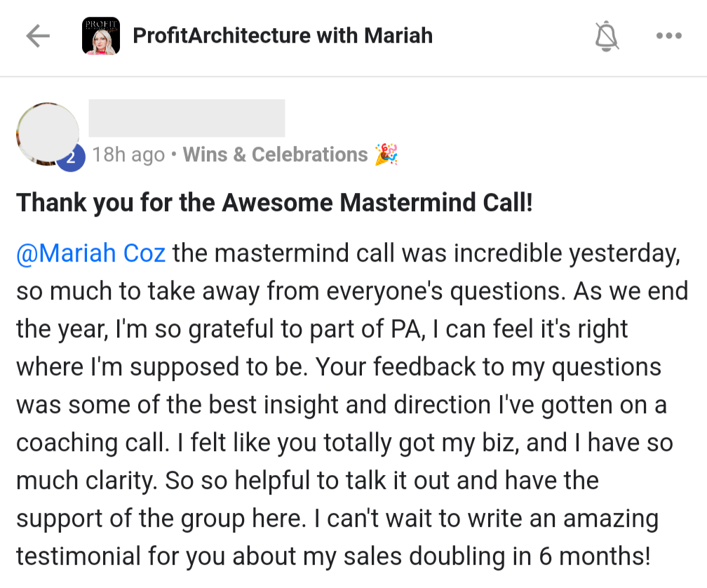Click 'sales doubling in 6 months!' text
Viewport: 707px width, 588px height.
(497, 556)
